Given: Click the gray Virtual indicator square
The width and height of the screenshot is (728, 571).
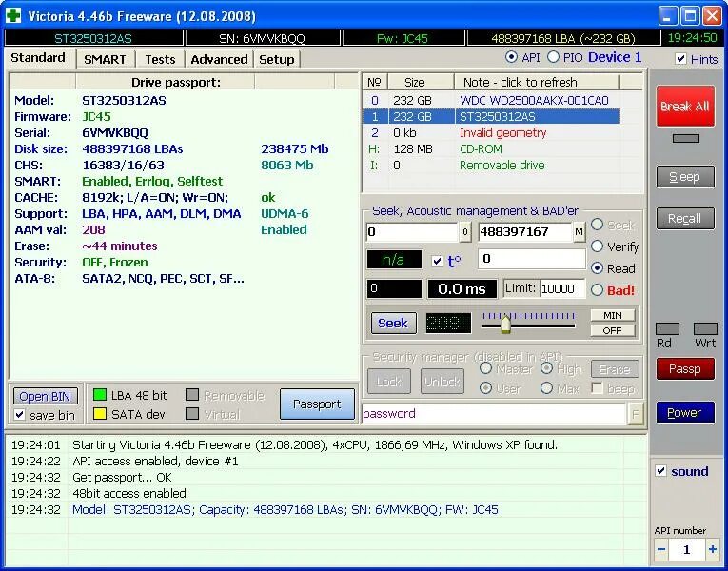Looking at the screenshot, I should tap(192, 414).
